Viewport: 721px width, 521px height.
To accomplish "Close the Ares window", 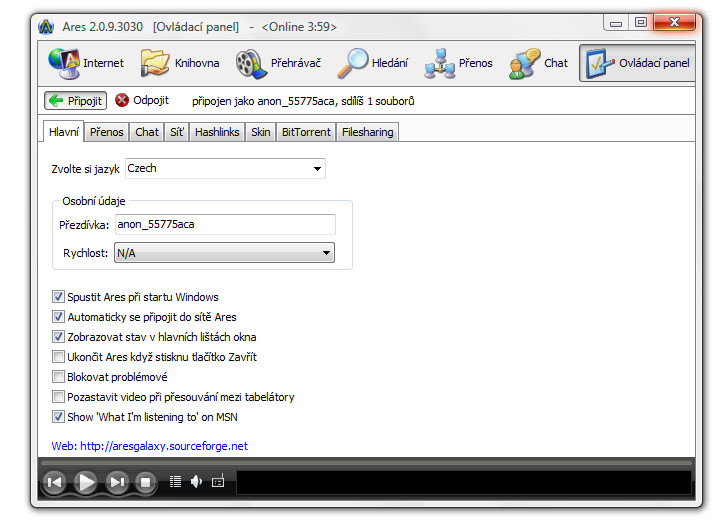I will coord(674,22).
